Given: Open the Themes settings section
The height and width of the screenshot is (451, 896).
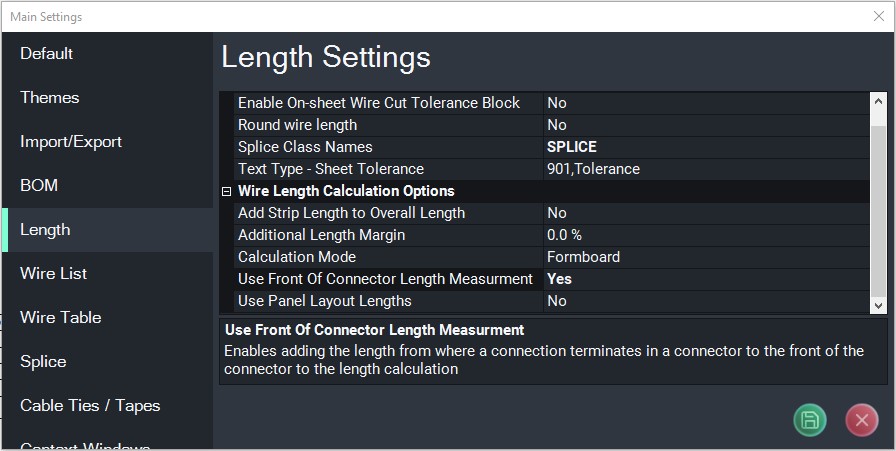Looking at the screenshot, I should 107,98.
